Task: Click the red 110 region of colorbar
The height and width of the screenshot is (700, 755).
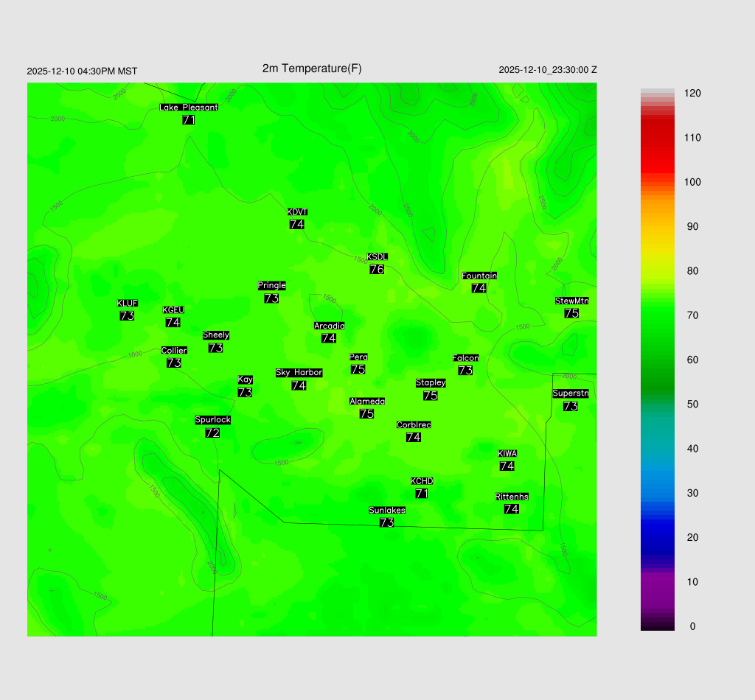Action: pos(657,138)
